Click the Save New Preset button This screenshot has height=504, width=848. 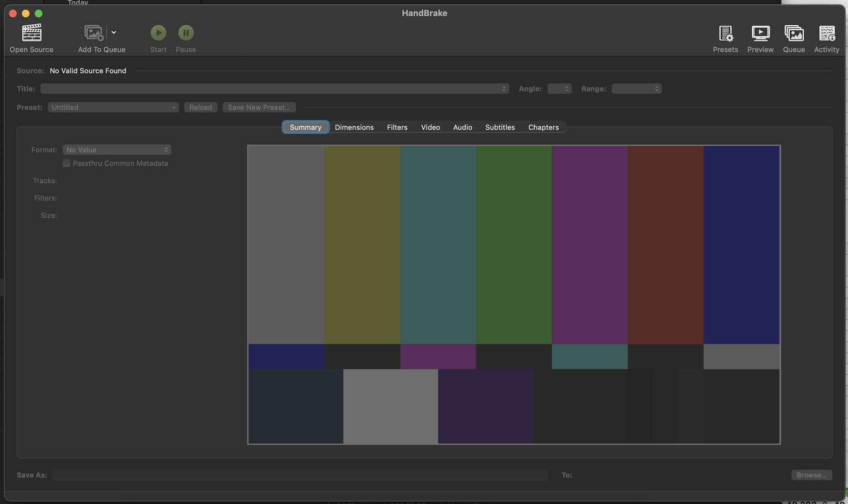pos(259,107)
